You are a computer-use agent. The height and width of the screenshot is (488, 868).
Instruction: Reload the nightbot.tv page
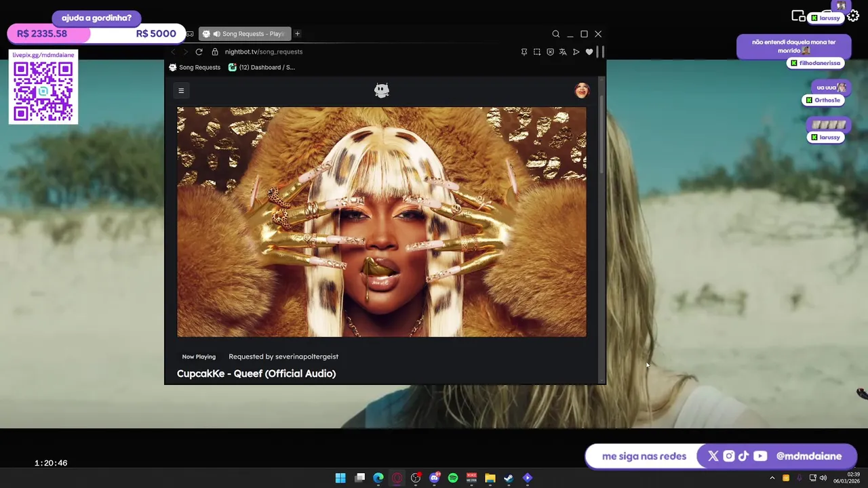click(199, 52)
